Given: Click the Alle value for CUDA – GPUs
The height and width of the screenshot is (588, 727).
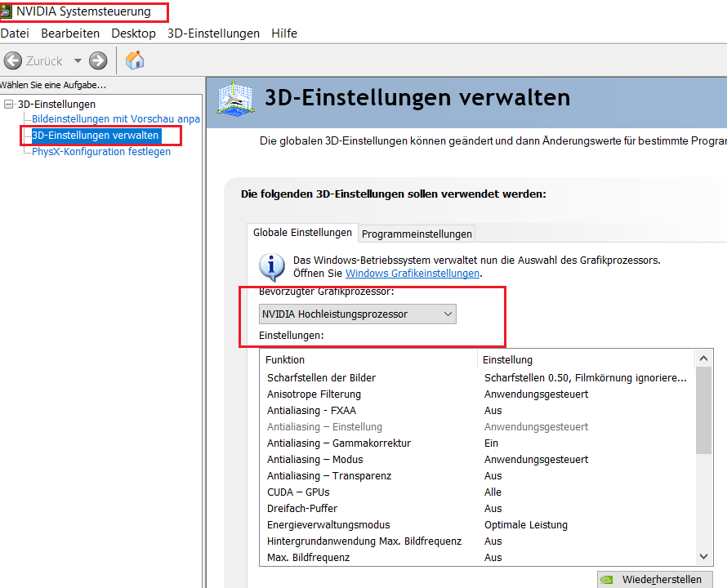Looking at the screenshot, I should [x=493, y=492].
